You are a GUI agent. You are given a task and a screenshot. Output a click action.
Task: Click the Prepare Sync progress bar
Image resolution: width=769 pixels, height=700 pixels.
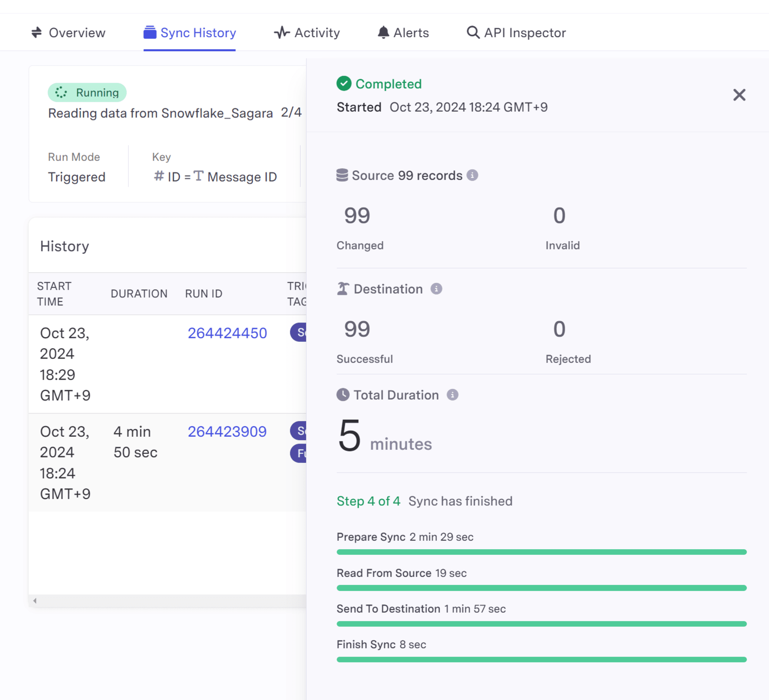pos(541,552)
